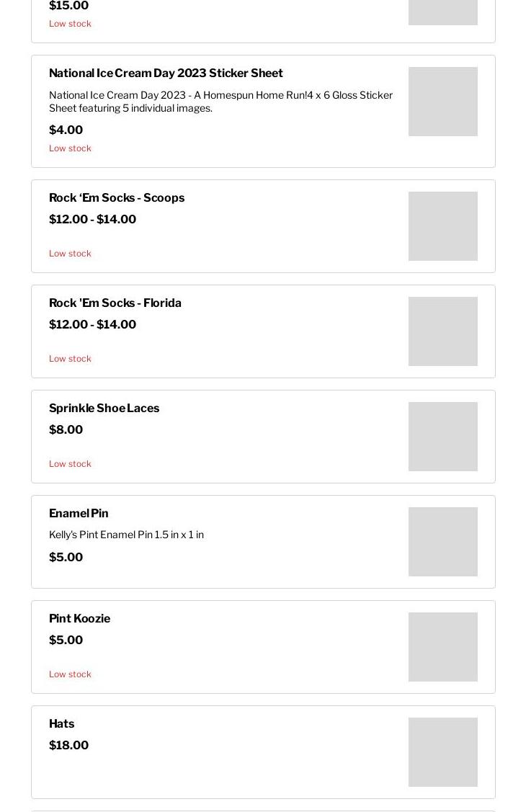The image size is (526, 812).
Task: Click the Scoops socks thumbnail image
Action: coord(442,226)
